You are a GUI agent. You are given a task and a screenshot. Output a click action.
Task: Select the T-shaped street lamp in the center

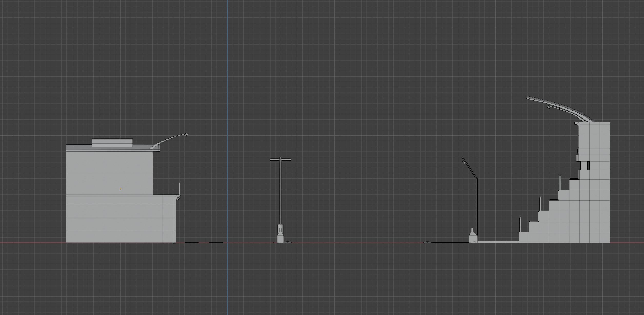click(280, 200)
